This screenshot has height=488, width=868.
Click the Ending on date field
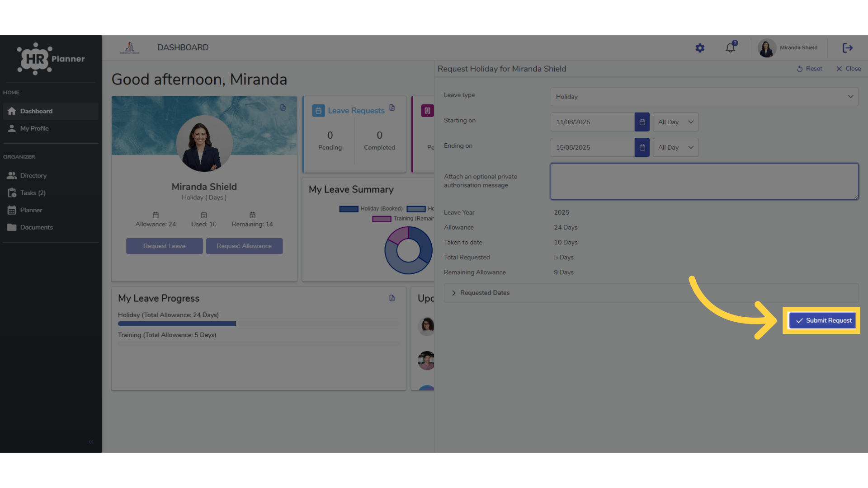click(592, 147)
